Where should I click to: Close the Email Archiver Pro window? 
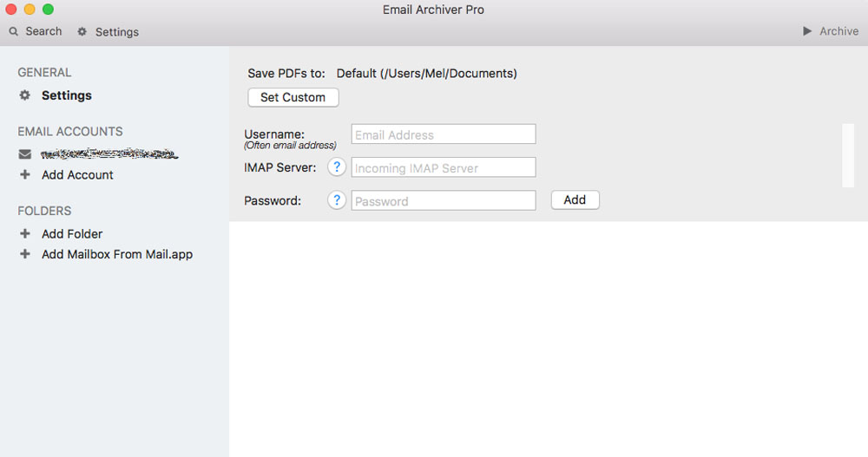[x=12, y=10]
